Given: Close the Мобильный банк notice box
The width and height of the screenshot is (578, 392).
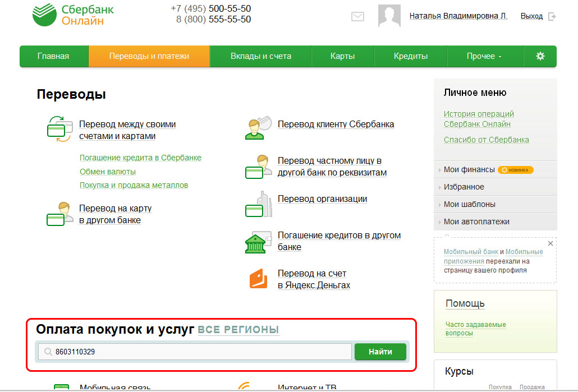Looking at the screenshot, I should 551,243.
